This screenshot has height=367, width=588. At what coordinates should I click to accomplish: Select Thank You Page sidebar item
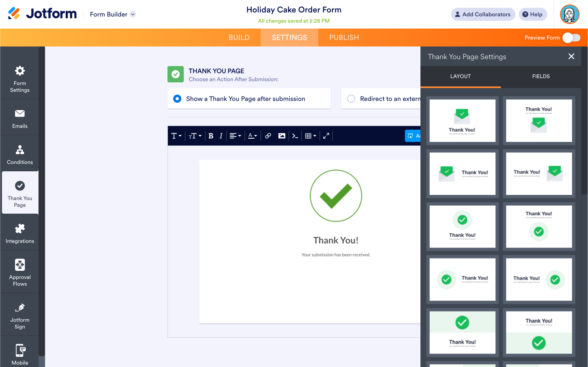coord(20,192)
